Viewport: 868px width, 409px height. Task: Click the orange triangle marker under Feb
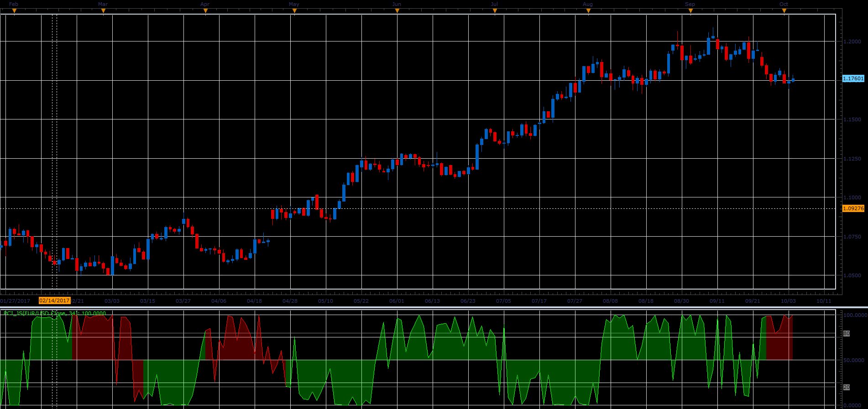[14, 12]
